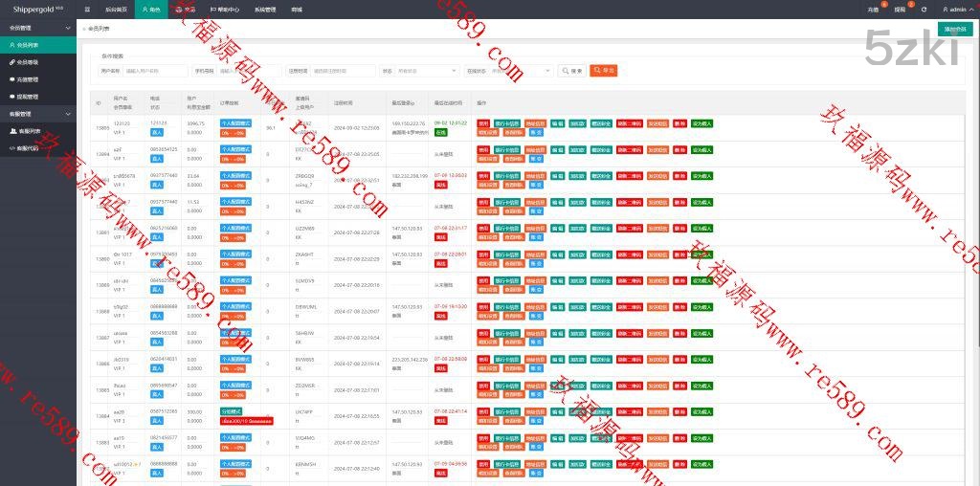Collapse the 客服管理 sidebar group
The image size is (980, 486).
click(38, 114)
